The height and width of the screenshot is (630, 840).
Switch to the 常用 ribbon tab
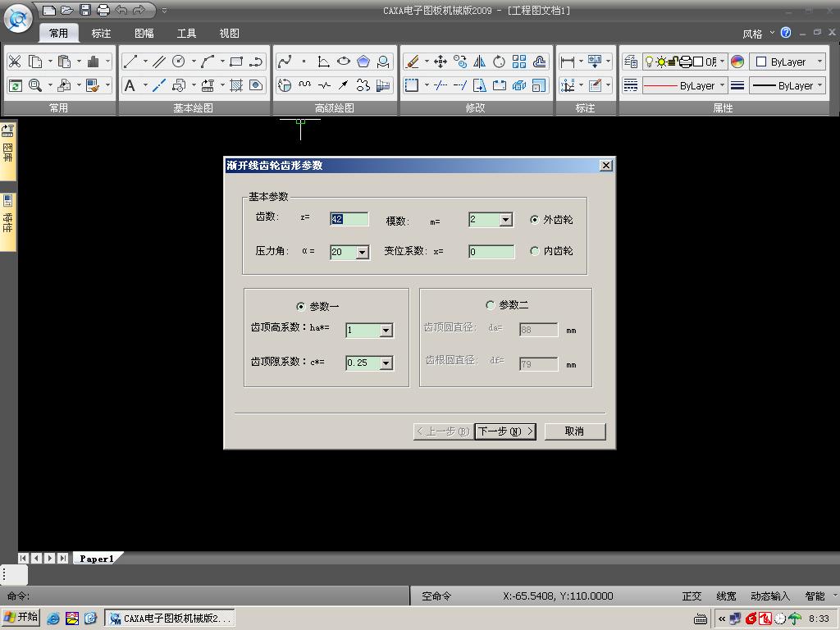tap(59, 33)
